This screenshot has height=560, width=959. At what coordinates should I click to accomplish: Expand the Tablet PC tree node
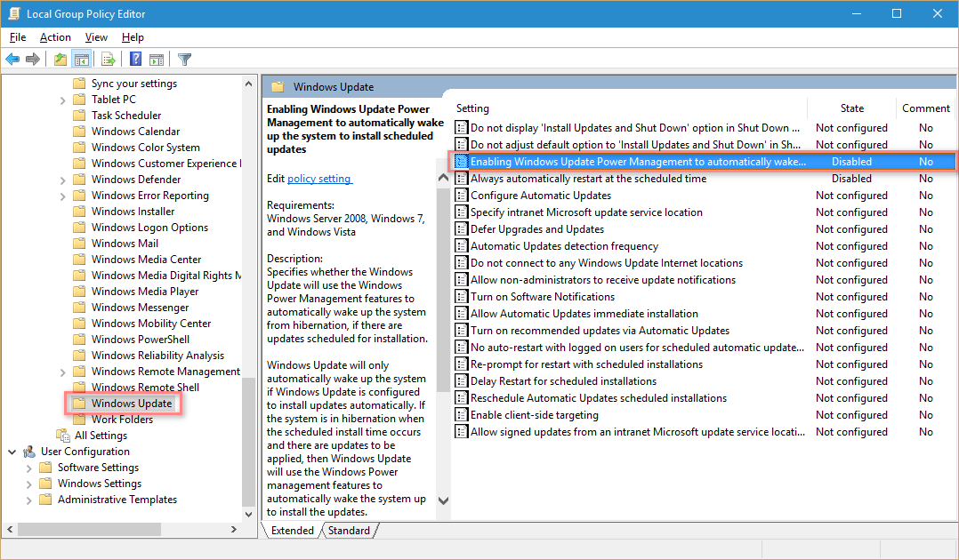[x=62, y=100]
